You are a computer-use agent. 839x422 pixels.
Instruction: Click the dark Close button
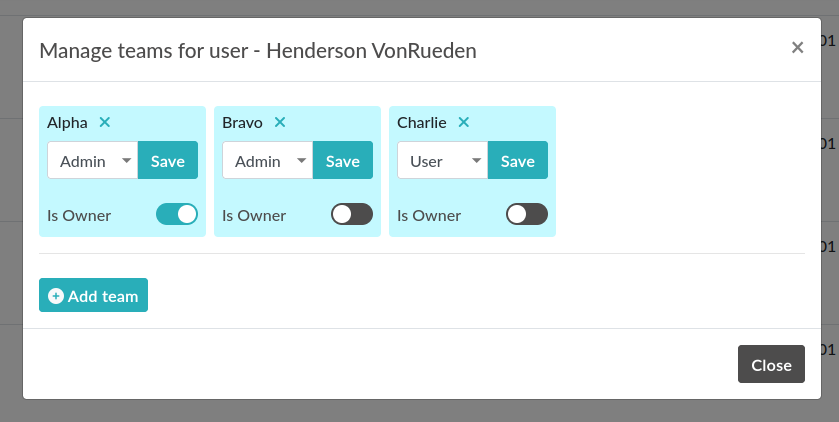(771, 365)
